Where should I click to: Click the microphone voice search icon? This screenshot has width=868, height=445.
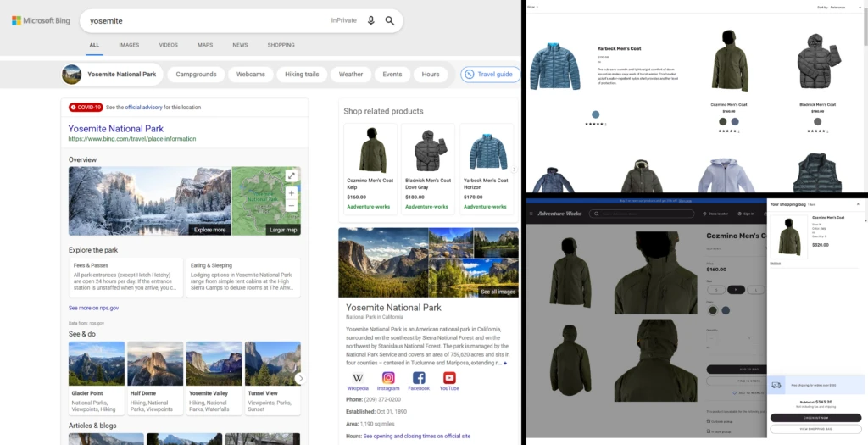pos(370,20)
